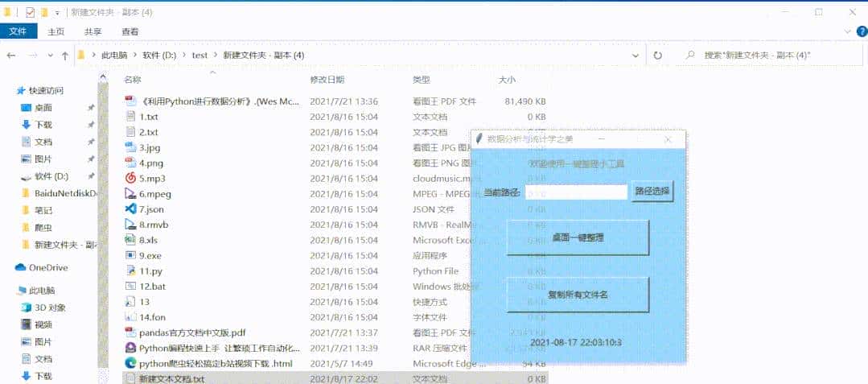The height and width of the screenshot is (384, 868).
Task: Click the navigation pane scroll-up arrow
Action: pos(103,77)
